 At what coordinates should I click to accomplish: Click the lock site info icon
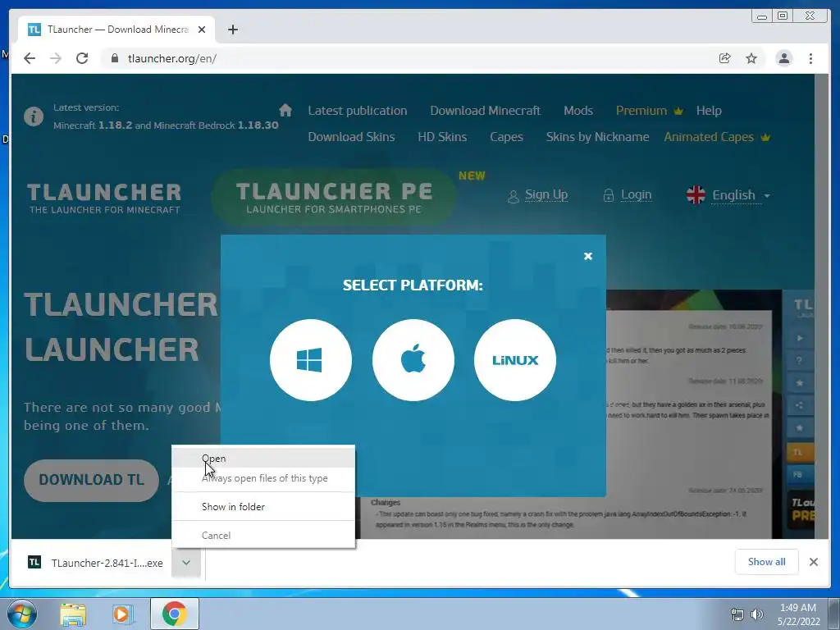[114, 58]
